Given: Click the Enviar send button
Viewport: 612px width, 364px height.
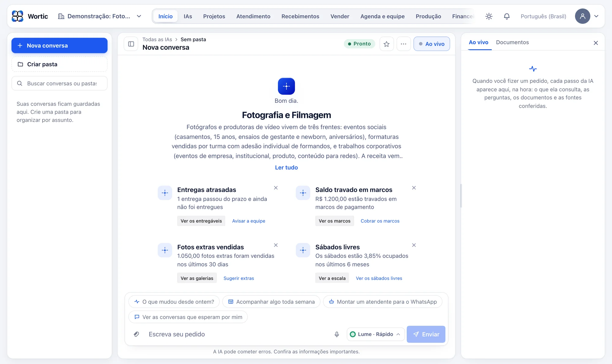Looking at the screenshot, I should (426, 334).
